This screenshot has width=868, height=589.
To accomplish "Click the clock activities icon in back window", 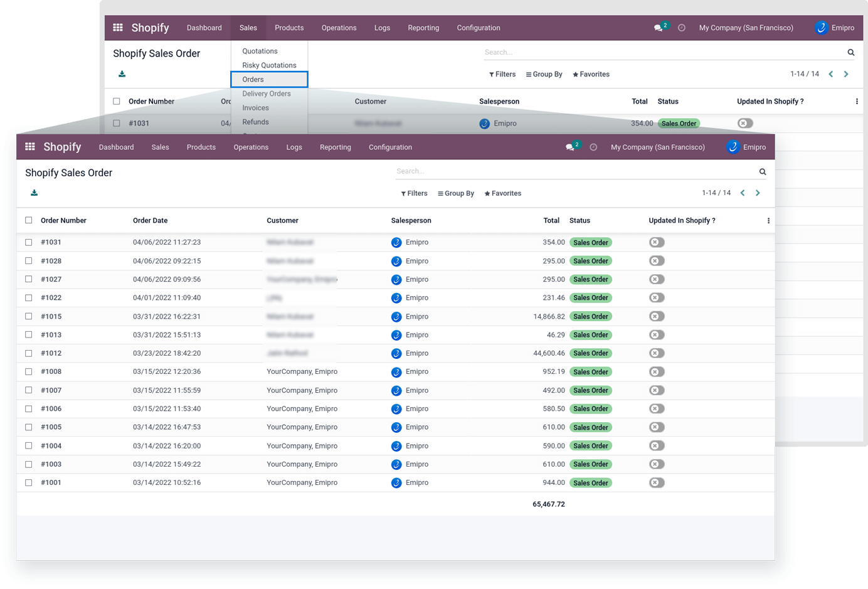I will tap(681, 28).
